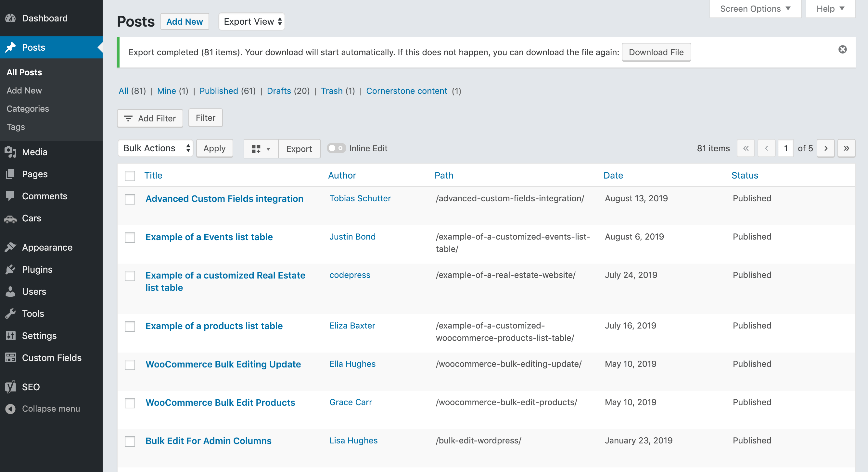The image size is (868, 472).
Task: Dismiss the export completed notice
Action: click(842, 49)
